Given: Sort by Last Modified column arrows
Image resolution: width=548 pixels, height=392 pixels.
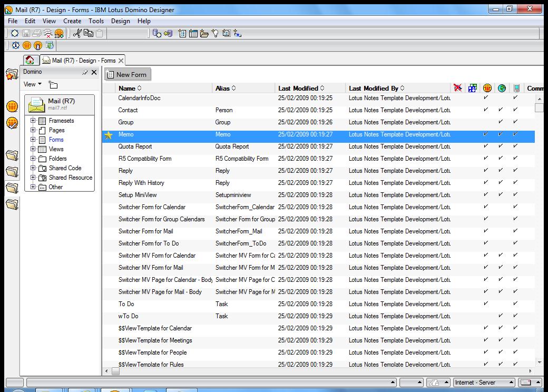Looking at the screenshot, I should 322,88.
